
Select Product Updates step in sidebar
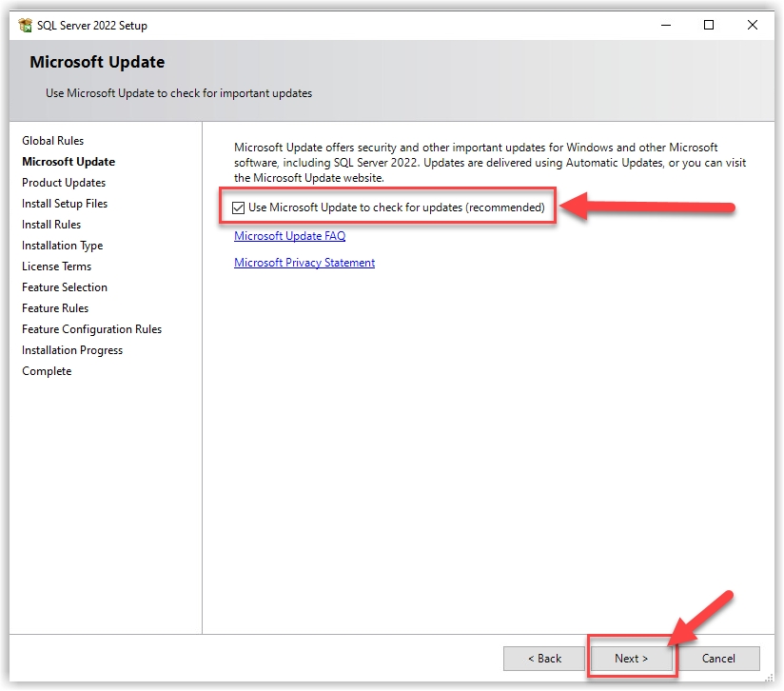64,183
